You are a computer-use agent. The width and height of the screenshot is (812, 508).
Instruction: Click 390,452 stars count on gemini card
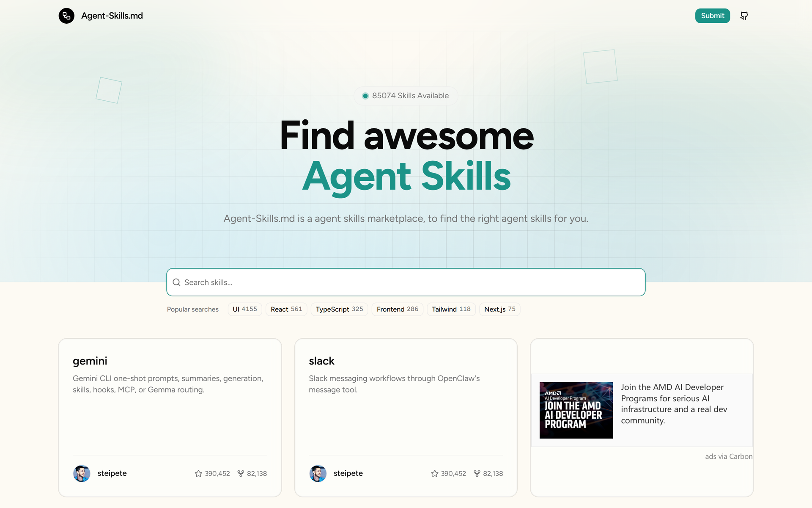click(x=217, y=473)
